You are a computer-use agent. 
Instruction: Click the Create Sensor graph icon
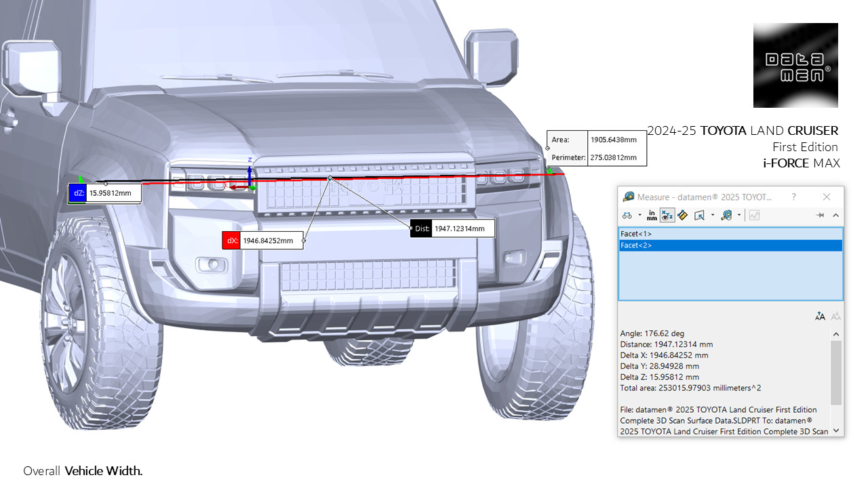coord(754,215)
